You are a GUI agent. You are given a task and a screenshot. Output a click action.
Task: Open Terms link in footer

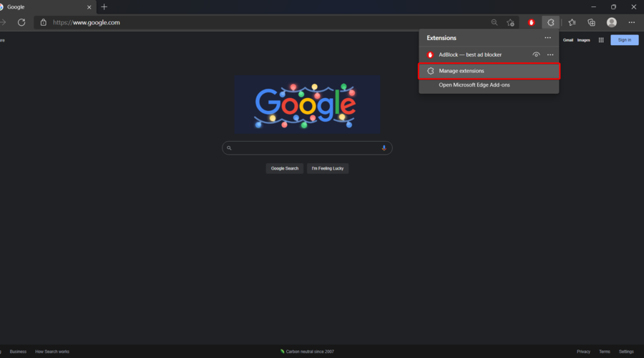click(x=604, y=352)
